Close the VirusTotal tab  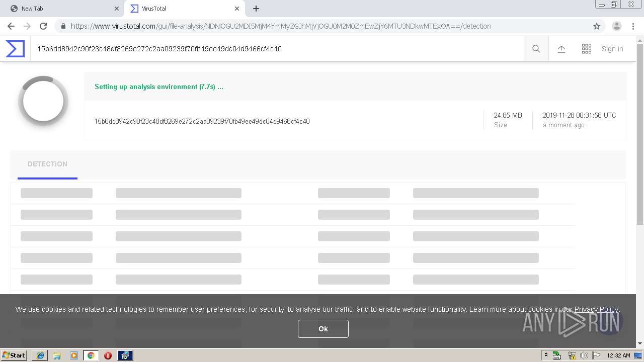click(236, 9)
